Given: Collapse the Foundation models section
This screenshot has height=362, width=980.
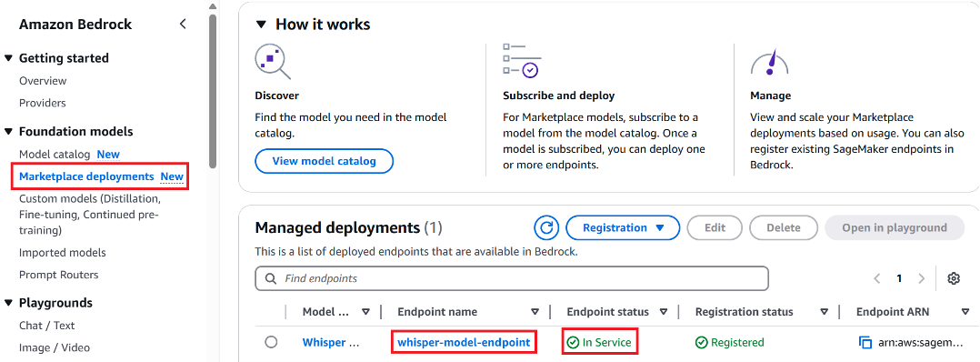Looking at the screenshot, I should [x=8, y=132].
